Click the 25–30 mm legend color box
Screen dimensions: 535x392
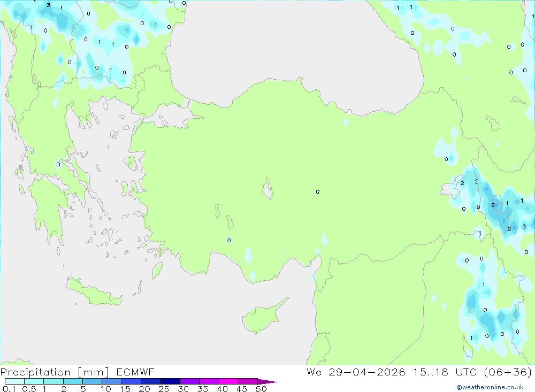pos(170,381)
